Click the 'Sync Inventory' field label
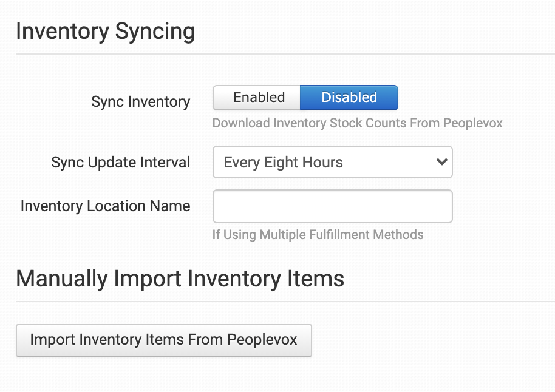The width and height of the screenshot is (555, 392). coord(140,102)
